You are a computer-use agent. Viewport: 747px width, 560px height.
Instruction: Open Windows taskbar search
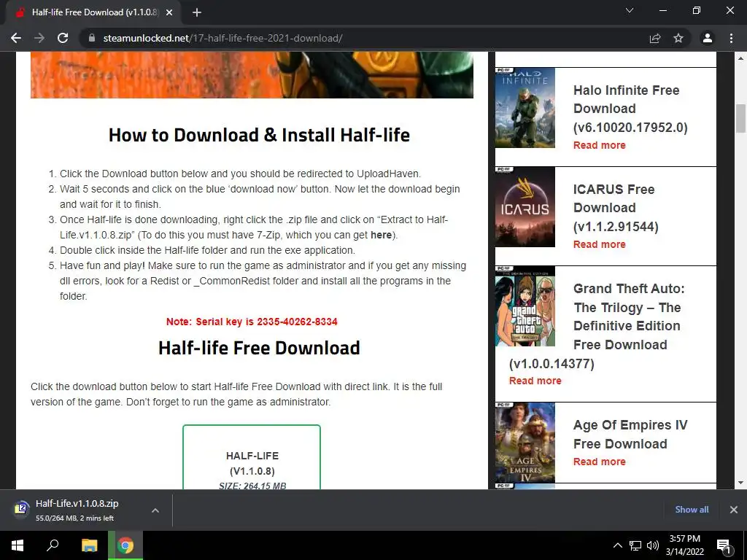coord(53,545)
